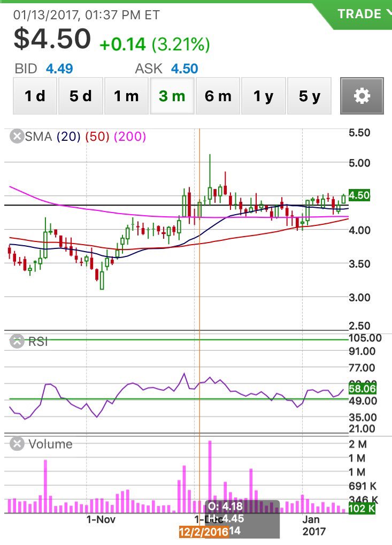Click the 01/13/2017, 01:37 PM ET timestamp
The image size is (392, 545).
coord(87,15)
